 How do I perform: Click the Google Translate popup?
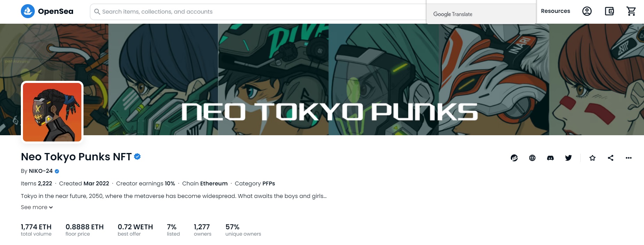481,14
